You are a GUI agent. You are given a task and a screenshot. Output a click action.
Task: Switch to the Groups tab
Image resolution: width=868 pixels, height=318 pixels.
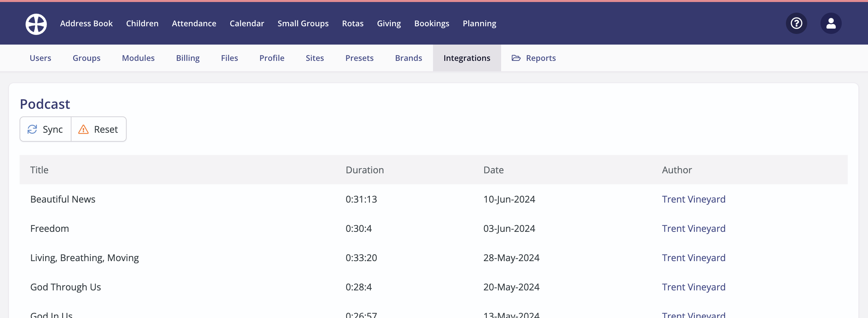pos(87,58)
